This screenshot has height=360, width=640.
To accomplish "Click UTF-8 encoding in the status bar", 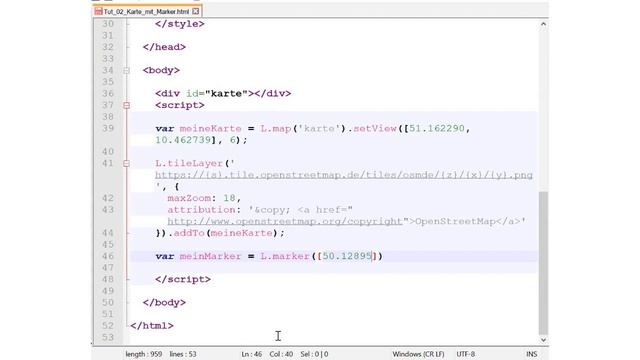I will pyautogui.click(x=466, y=354).
